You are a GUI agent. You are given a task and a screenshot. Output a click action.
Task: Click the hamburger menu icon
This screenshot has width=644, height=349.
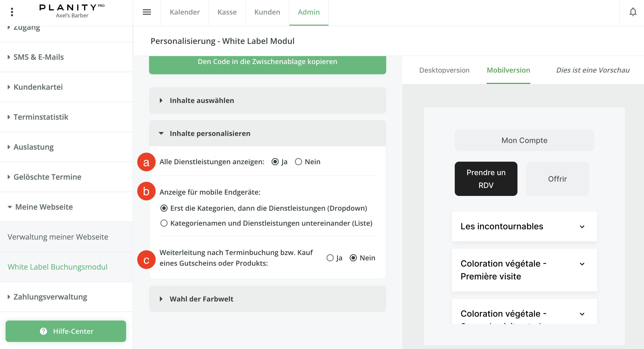click(x=147, y=12)
